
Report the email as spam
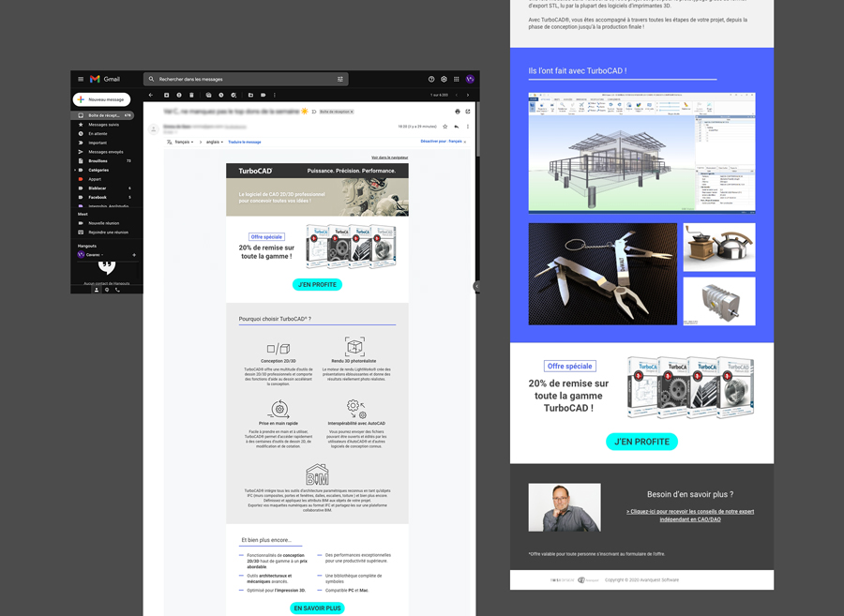179,96
